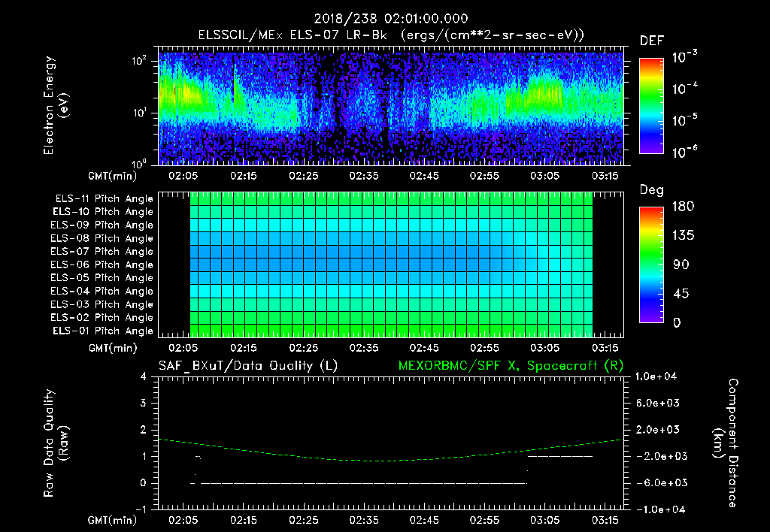Click the 02:05 tick under data quality plot
Viewport: 770px width, 532px height.
[183, 520]
